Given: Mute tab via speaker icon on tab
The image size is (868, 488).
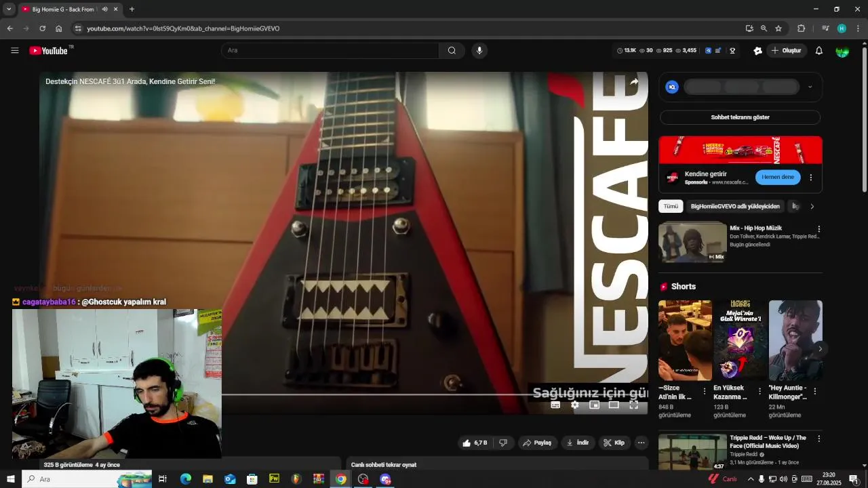Looking at the screenshot, I should click(104, 9).
